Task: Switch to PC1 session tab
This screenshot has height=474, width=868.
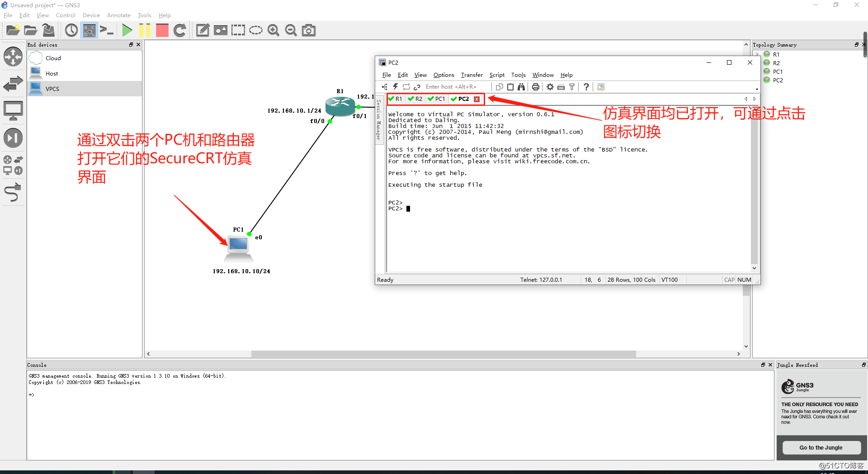Action: [437, 99]
